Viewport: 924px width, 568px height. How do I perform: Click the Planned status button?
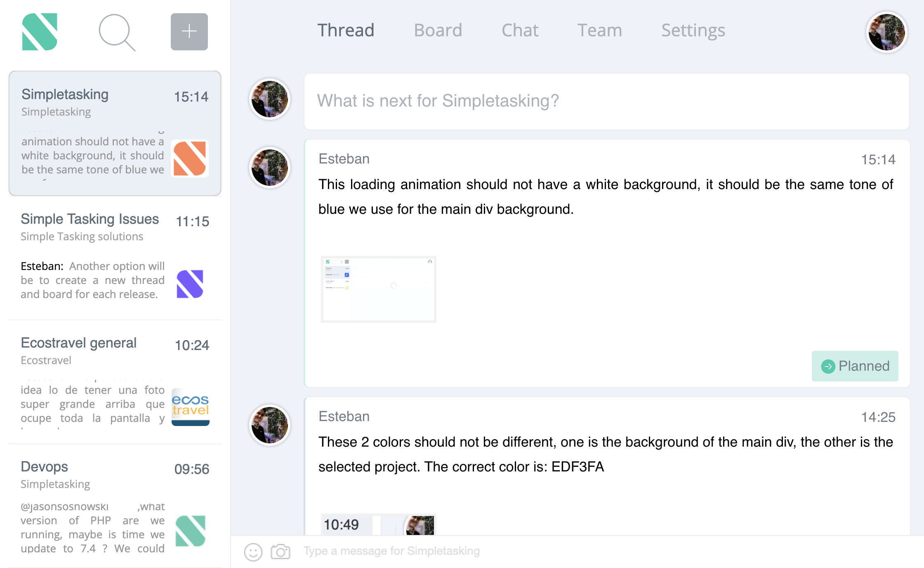pos(855,366)
